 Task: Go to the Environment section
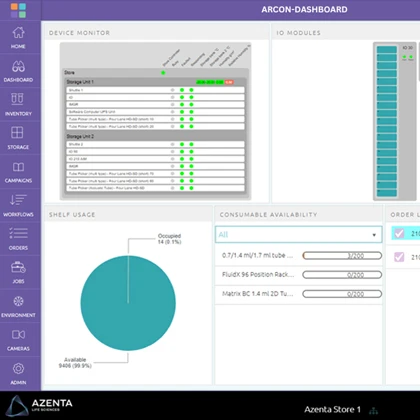(x=18, y=306)
